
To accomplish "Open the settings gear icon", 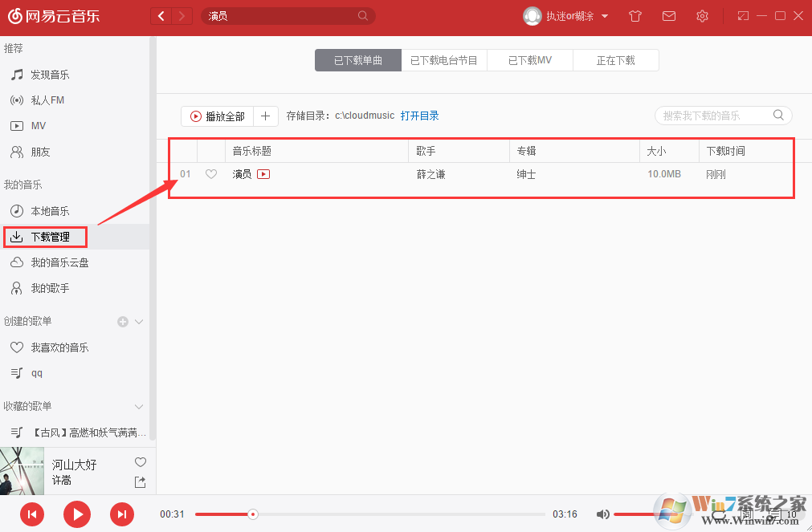I will (x=702, y=15).
